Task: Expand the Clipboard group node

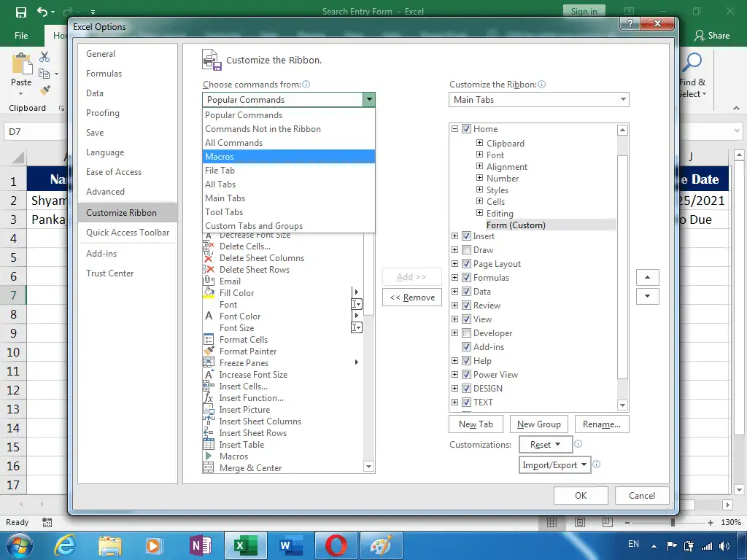Action: (479, 142)
